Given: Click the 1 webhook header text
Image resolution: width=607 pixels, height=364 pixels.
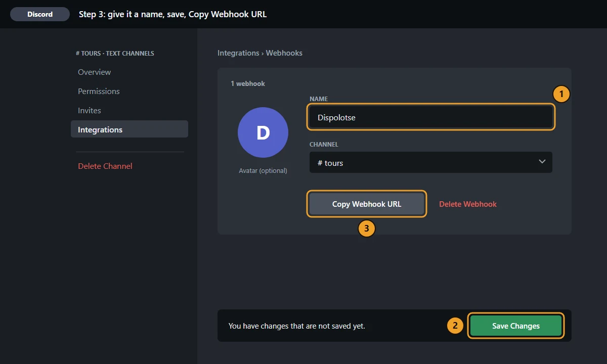Looking at the screenshot, I should [x=248, y=83].
